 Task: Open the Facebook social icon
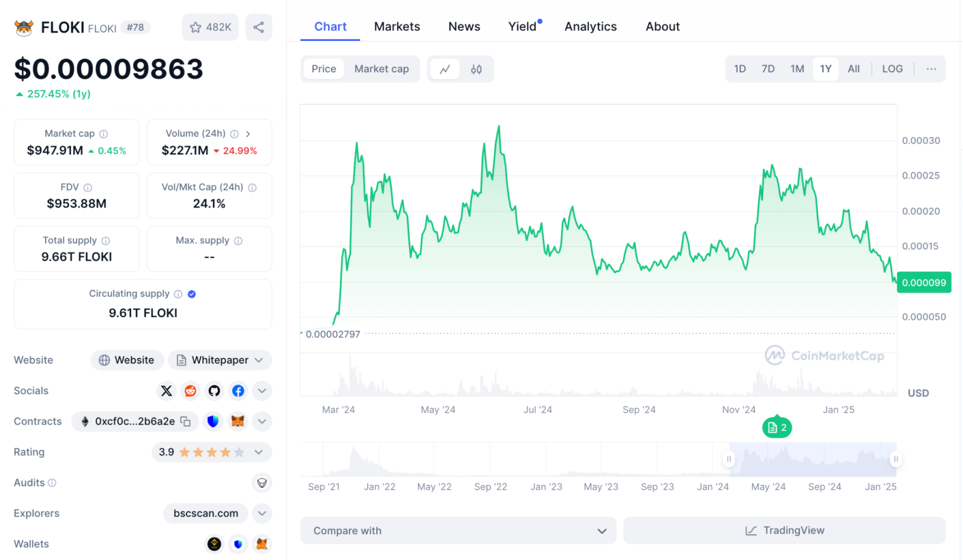tap(238, 391)
